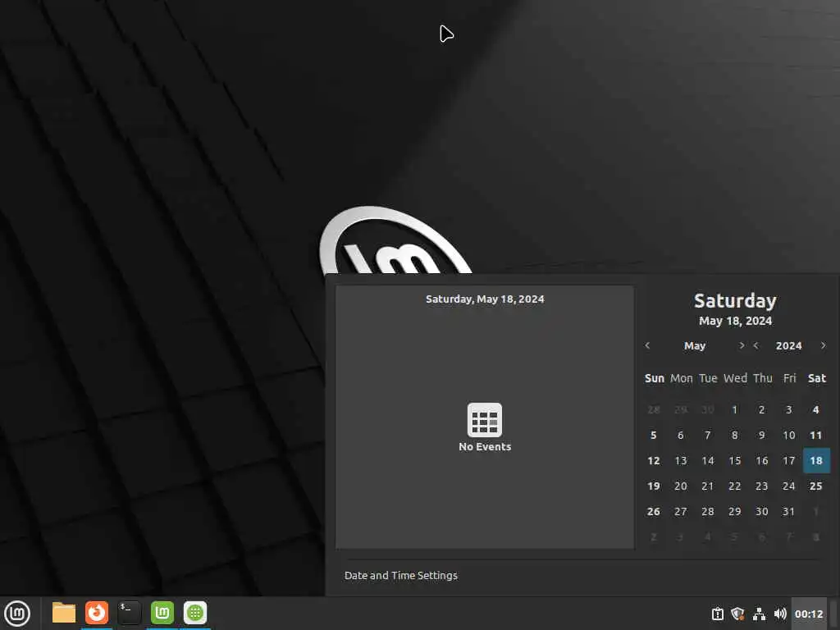Select May 11 in the calendar

click(x=816, y=435)
